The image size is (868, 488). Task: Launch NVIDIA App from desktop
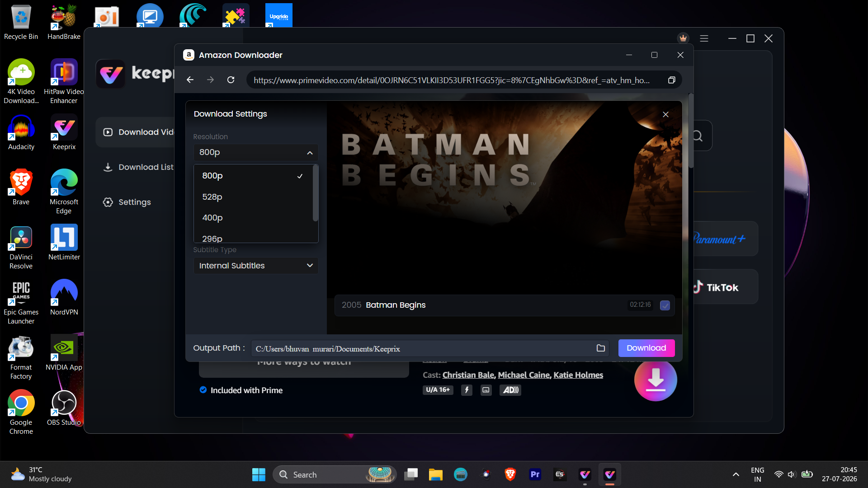point(64,353)
